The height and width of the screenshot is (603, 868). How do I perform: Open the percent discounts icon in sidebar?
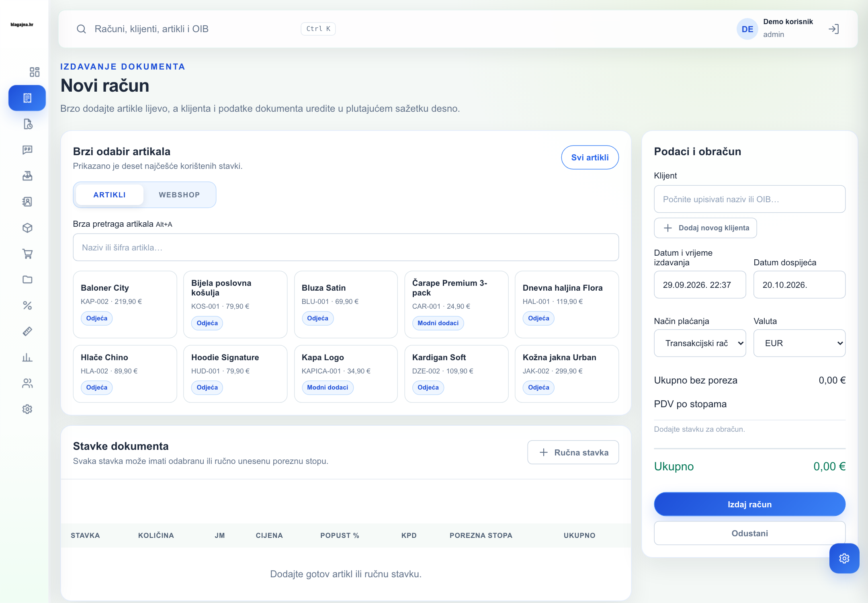[x=27, y=306]
